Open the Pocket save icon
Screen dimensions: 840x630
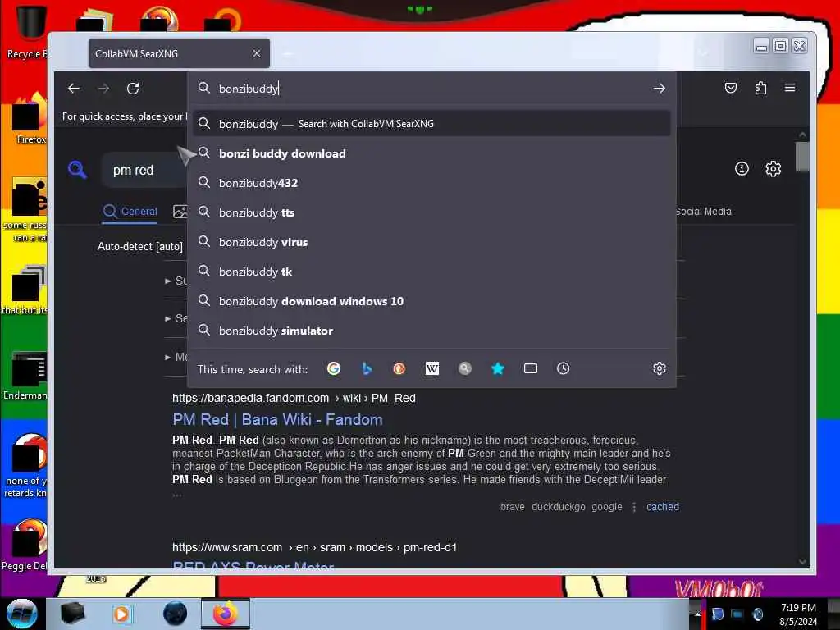(731, 88)
